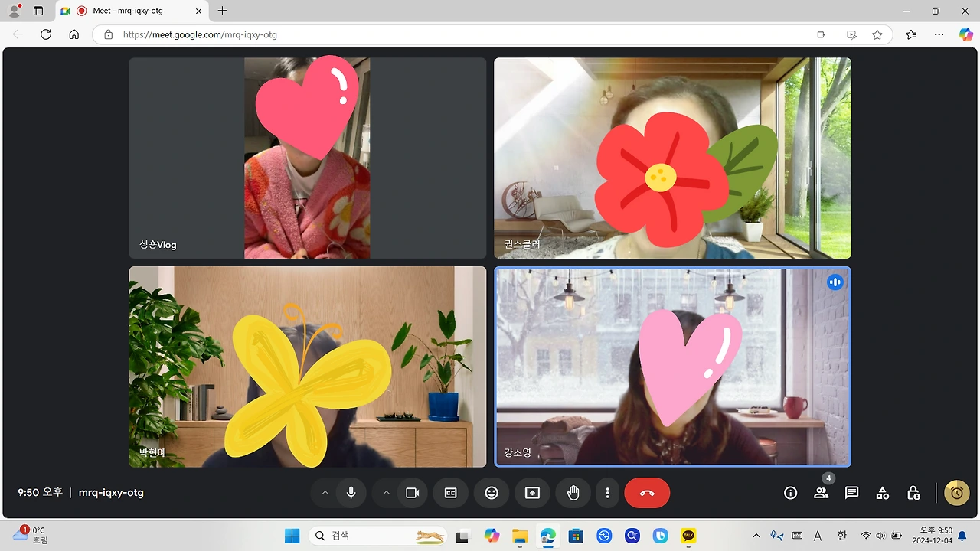
Task: Open the emoji reactions button
Action: click(x=492, y=493)
